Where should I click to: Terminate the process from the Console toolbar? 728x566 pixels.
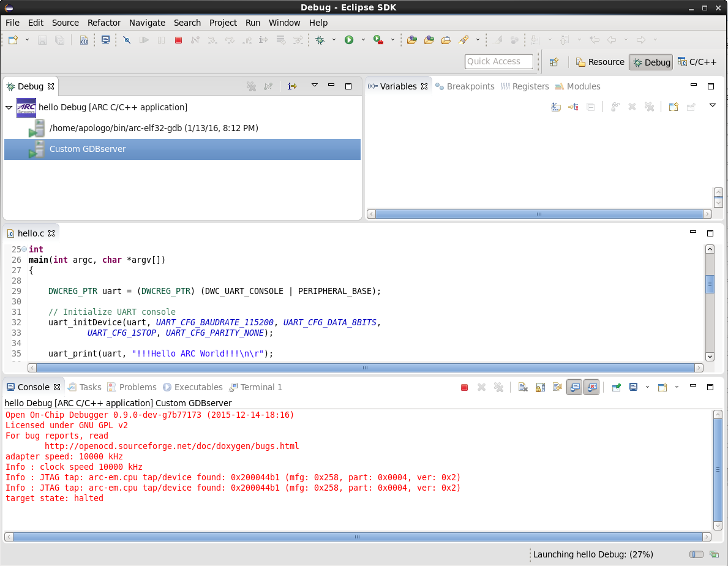(464, 387)
